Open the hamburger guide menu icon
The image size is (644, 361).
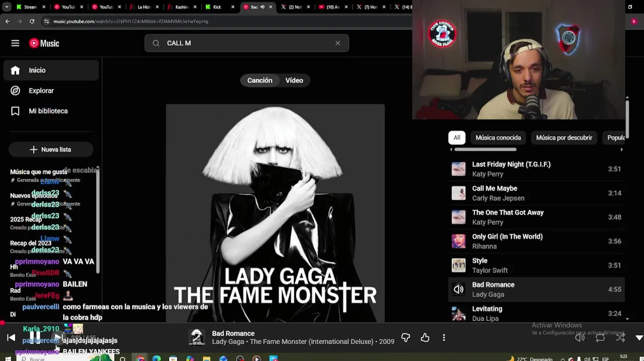[x=15, y=43]
